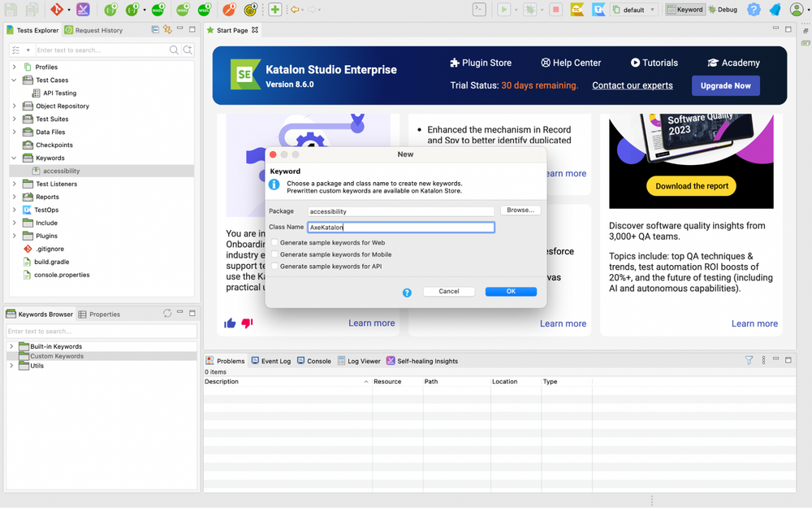
Task: Enable Generate sample keywords for Web
Action: click(275, 242)
